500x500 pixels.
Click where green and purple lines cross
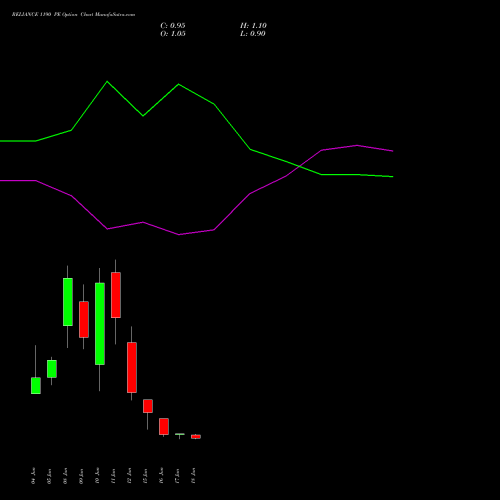300,166
